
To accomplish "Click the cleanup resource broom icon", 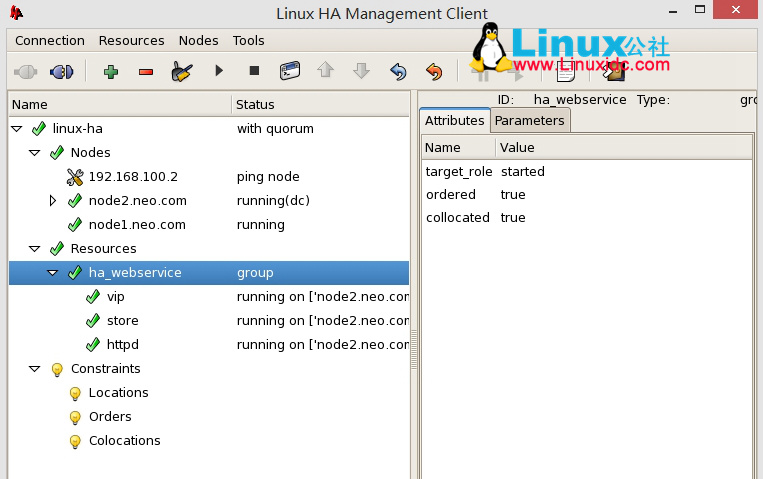I will [x=181, y=72].
